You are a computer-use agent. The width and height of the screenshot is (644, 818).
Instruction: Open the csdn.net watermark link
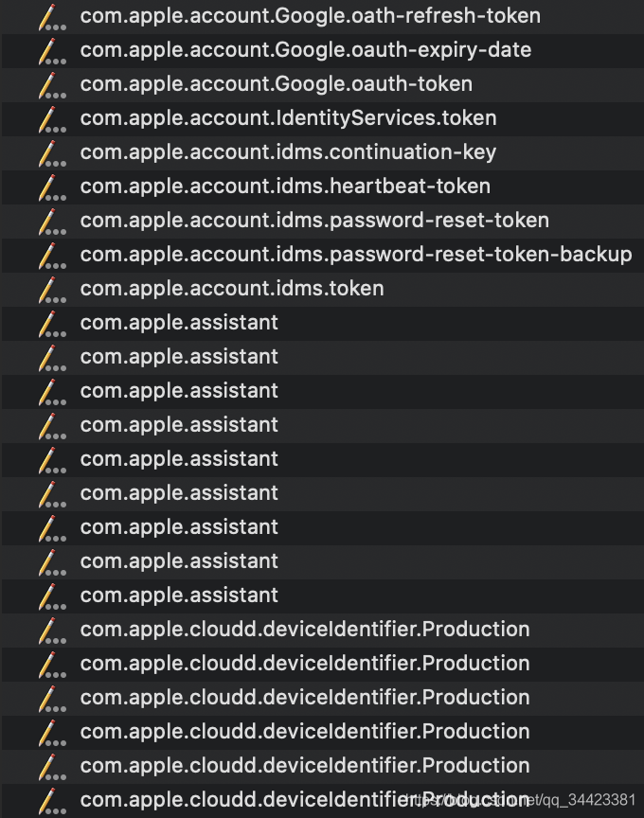520,800
